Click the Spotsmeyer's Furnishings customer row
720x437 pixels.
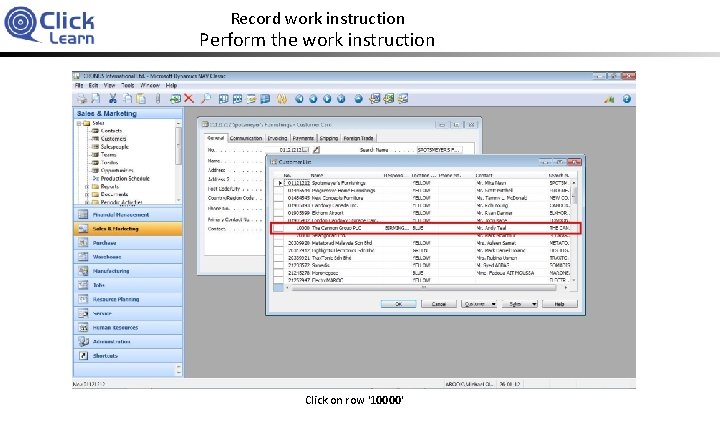tap(422, 183)
